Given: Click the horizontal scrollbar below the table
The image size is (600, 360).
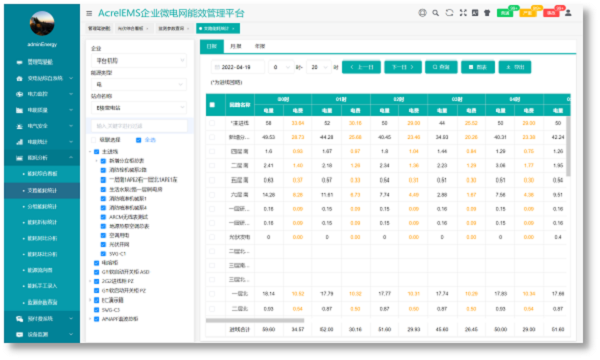Looking at the screenshot, I should point(255,321).
